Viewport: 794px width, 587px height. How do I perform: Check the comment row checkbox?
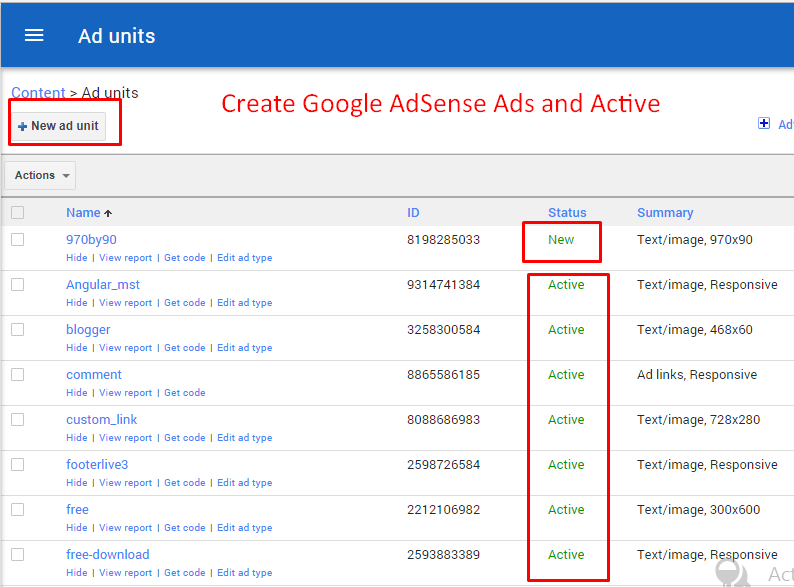pos(18,374)
